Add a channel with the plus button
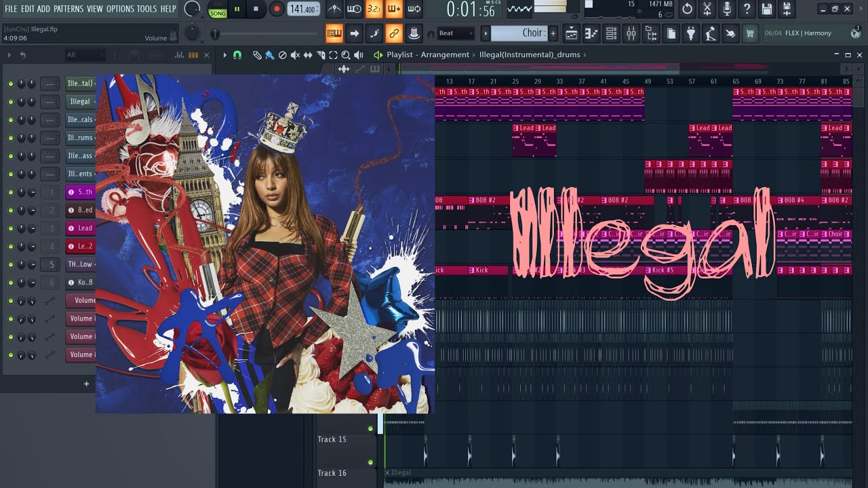868x488 pixels. pyautogui.click(x=86, y=384)
